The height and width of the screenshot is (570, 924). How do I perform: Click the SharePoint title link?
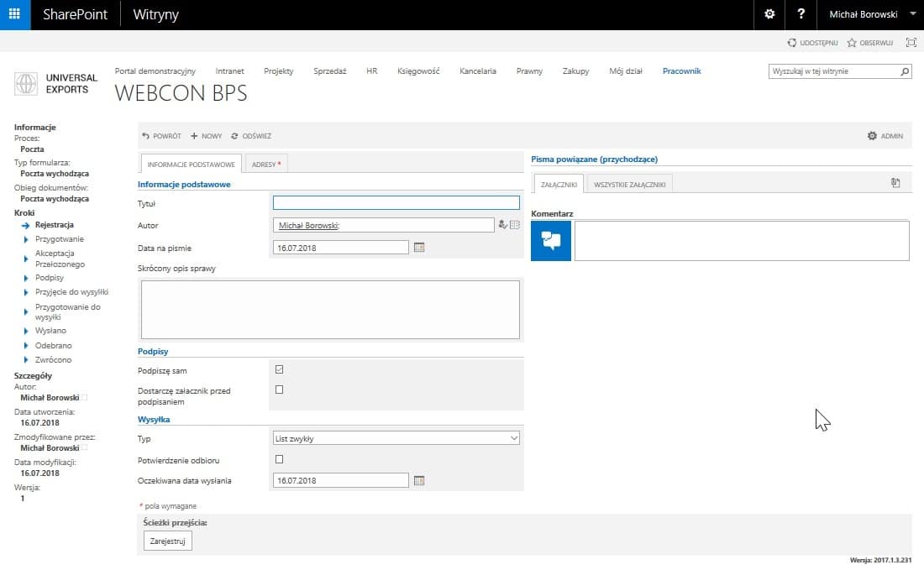coord(75,14)
